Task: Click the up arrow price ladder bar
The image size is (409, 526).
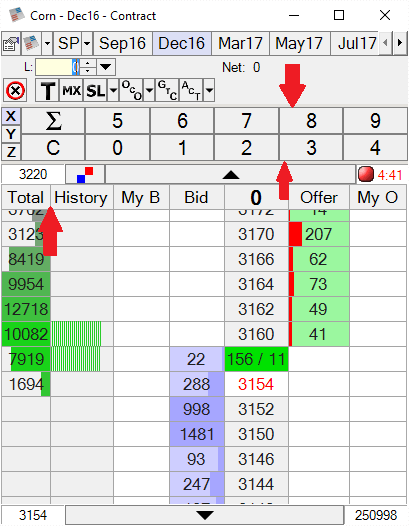Action: tap(231, 174)
